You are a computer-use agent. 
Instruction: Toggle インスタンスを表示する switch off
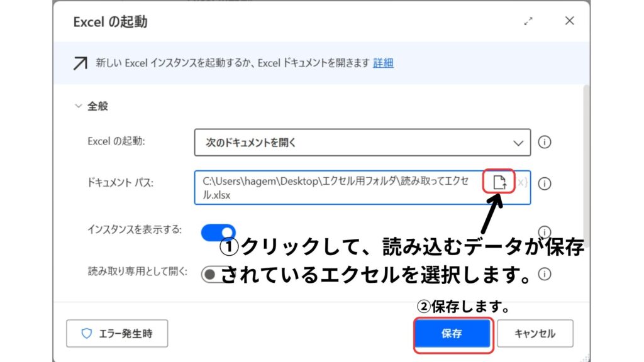(218, 233)
